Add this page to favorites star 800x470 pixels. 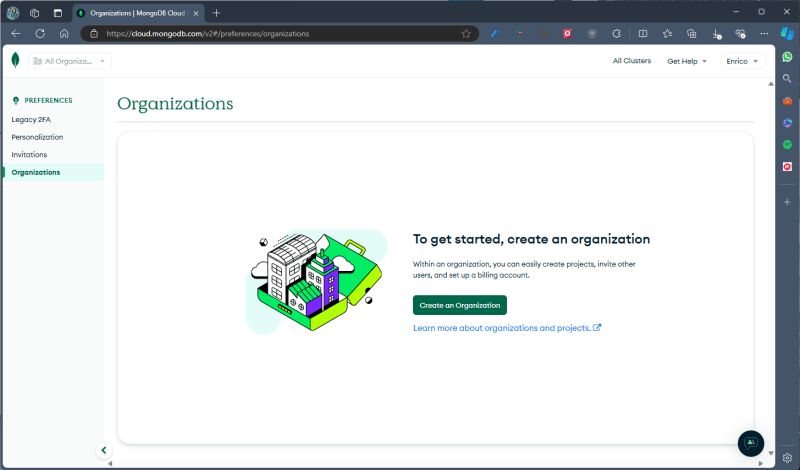click(x=466, y=34)
